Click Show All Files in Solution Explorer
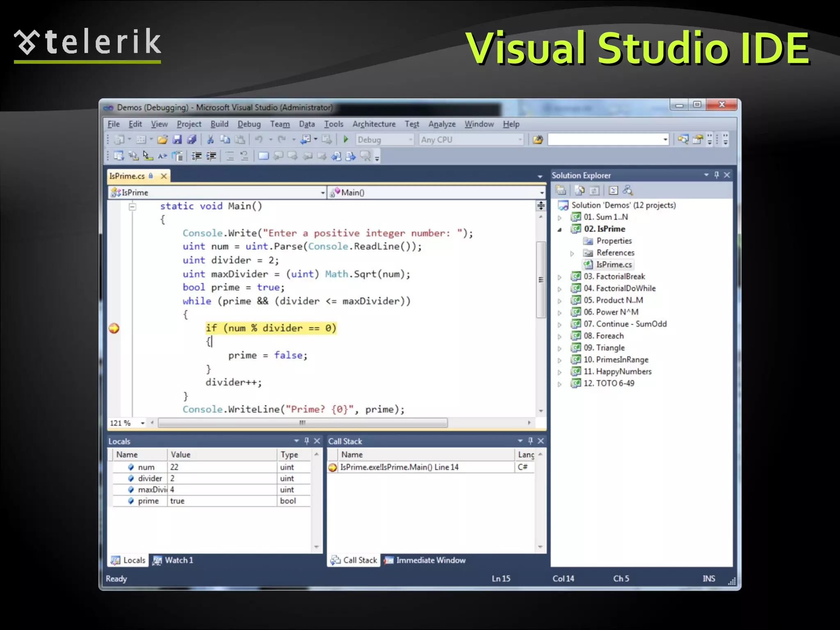 580,191
